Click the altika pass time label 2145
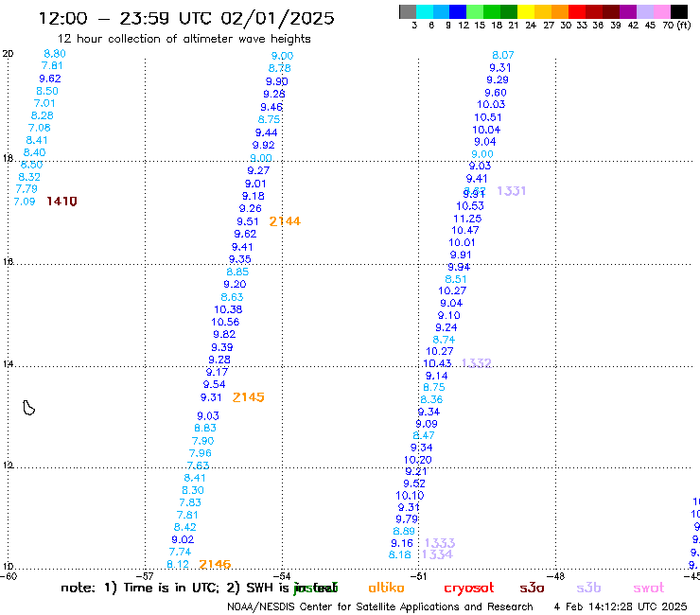Viewport: 700px width, 615px height. pyautogui.click(x=249, y=397)
